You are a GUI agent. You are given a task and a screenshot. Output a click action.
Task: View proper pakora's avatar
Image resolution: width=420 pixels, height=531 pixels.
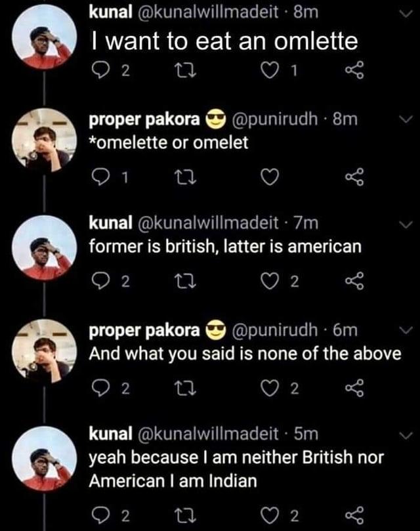(42, 142)
